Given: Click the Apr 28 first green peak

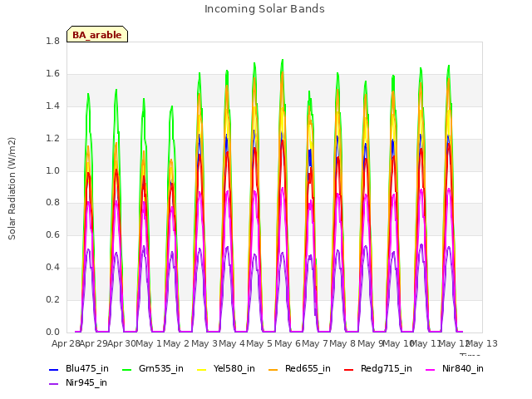Looking at the screenshot, I should tap(88, 94).
